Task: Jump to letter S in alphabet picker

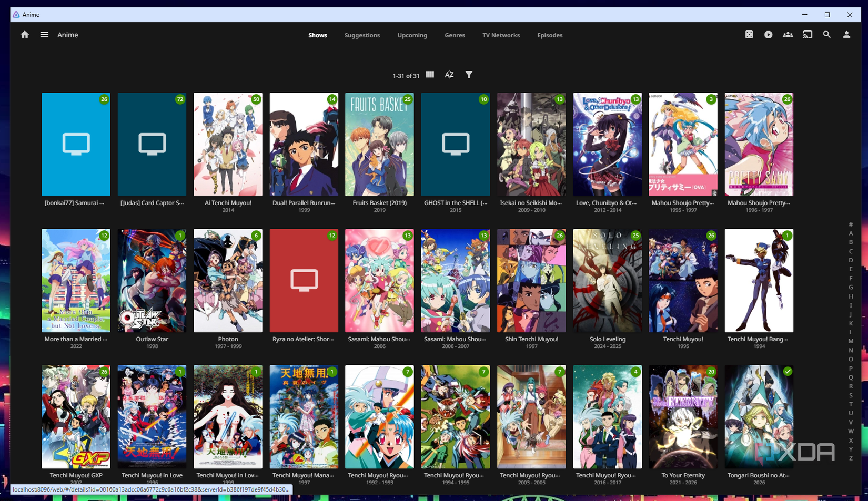Action: pos(851,395)
